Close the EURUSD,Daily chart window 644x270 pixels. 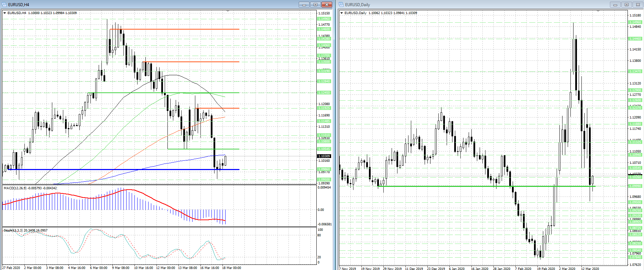pyautogui.click(x=638, y=4)
